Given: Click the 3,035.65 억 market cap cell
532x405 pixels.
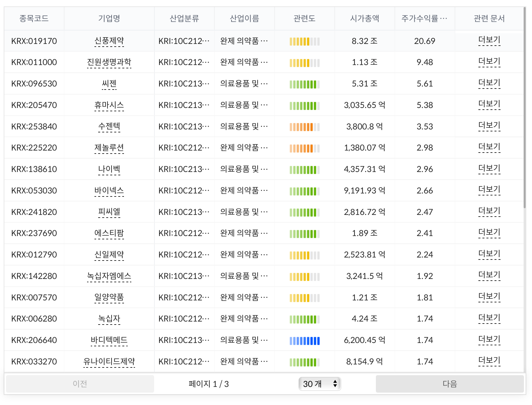Looking at the screenshot, I should (364, 105).
